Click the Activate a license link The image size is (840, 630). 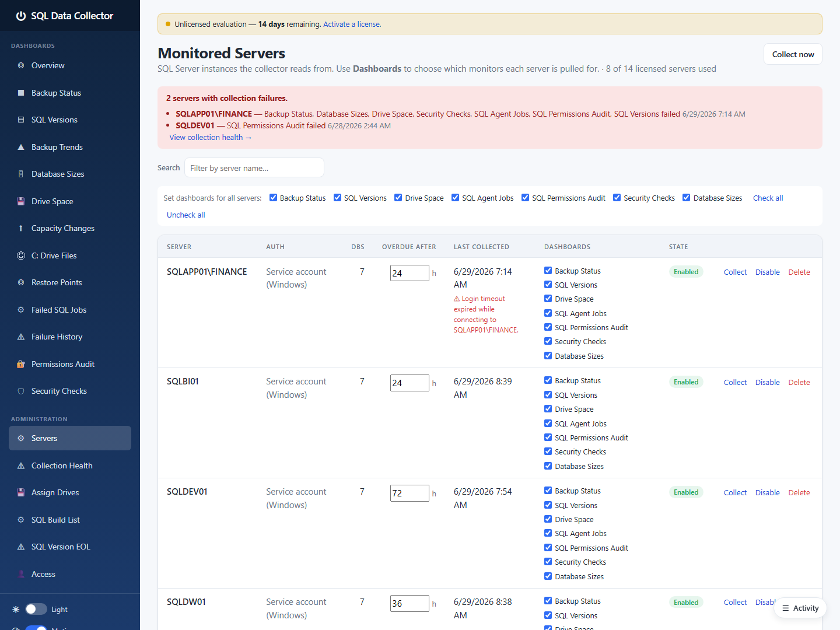point(352,24)
